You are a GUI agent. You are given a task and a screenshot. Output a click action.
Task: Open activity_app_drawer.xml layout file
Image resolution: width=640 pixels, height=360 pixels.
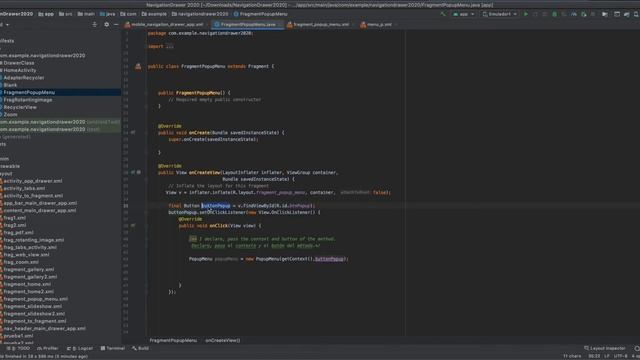[33, 181]
